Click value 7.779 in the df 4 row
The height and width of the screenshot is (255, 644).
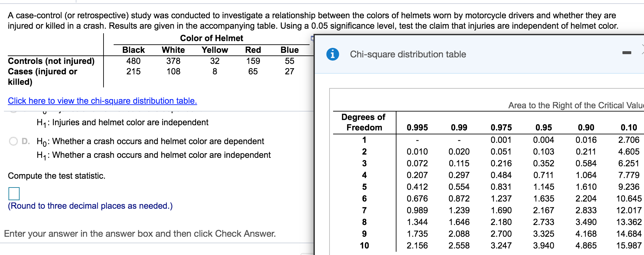click(629, 175)
